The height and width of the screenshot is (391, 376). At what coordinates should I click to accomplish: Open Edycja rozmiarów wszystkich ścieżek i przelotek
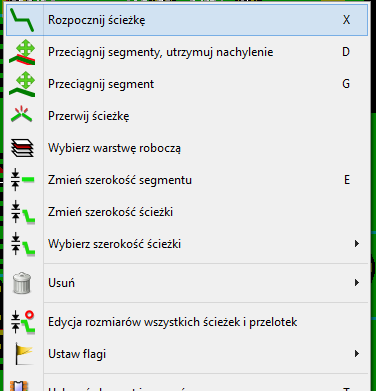[187, 322]
